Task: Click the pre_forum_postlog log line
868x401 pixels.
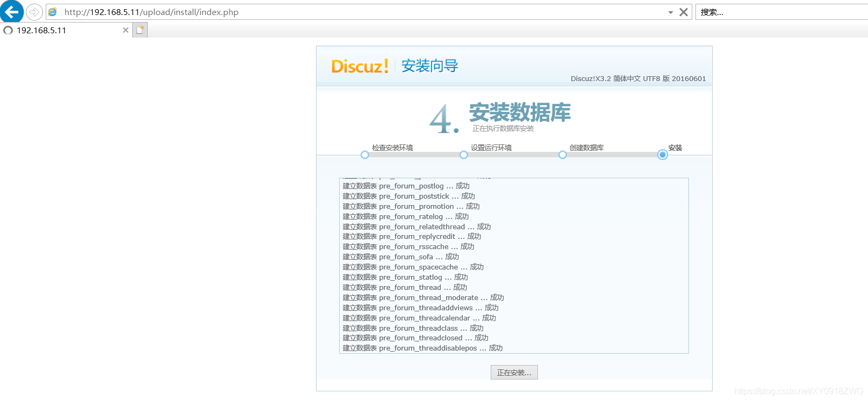Action: click(406, 186)
